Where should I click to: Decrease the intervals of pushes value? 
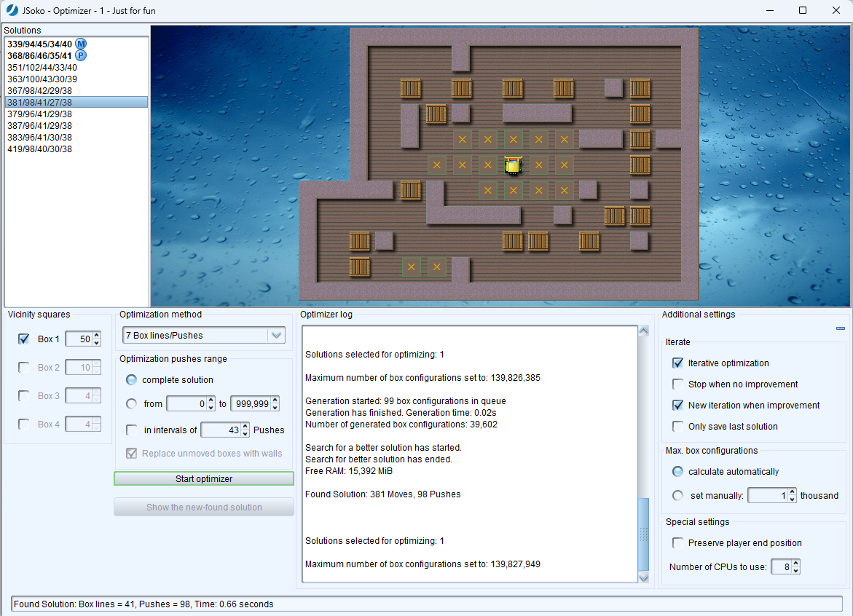(245, 434)
